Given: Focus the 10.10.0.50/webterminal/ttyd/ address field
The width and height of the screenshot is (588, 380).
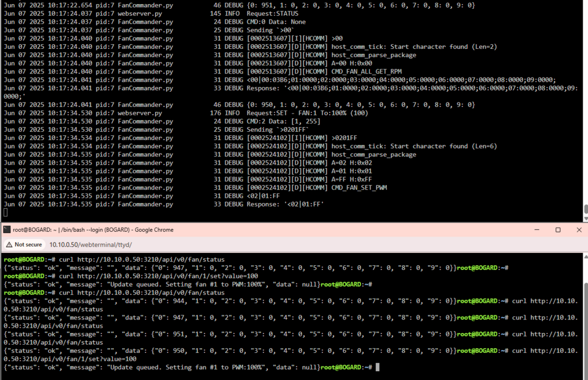Looking at the screenshot, I should click(x=91, y=245).
